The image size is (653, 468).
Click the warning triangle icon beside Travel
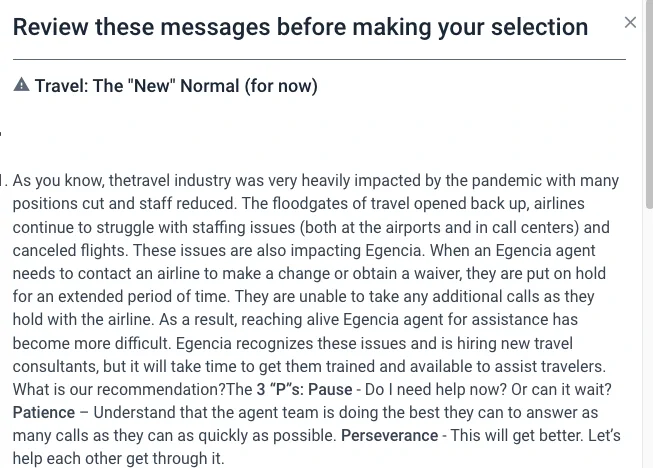tap(21, 85)
